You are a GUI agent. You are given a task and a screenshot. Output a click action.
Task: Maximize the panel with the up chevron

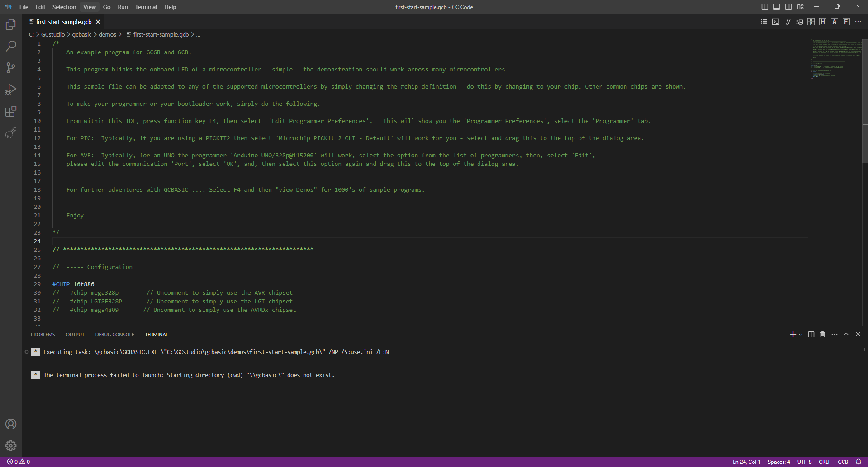pos(846,335)
